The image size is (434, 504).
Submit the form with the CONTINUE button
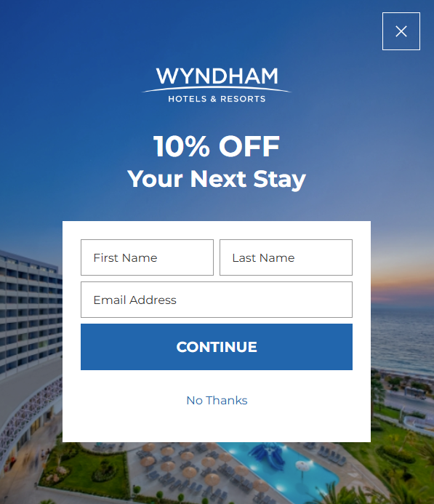[217, 347]
